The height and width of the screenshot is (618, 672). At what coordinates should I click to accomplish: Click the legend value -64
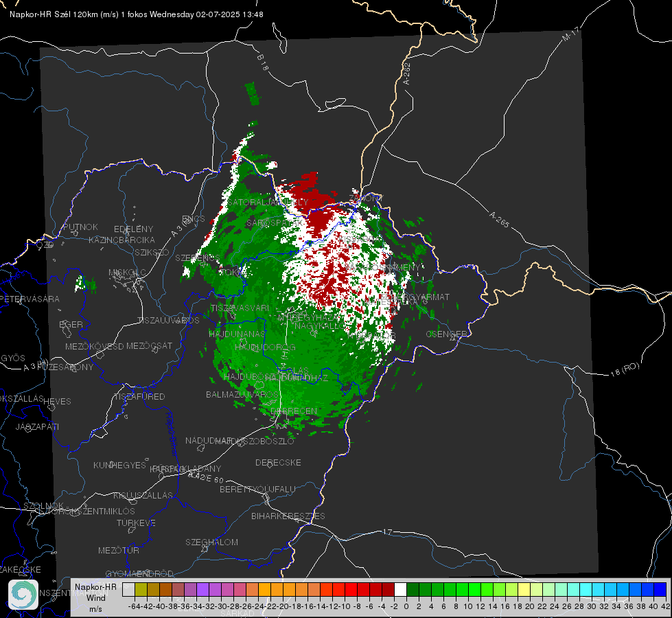click(134, 606)
